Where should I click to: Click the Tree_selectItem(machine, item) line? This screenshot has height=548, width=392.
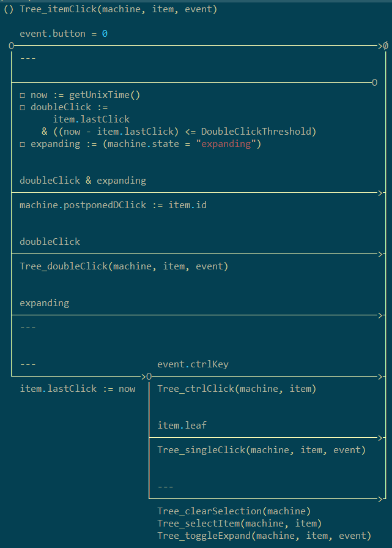[x=239, y=524]
